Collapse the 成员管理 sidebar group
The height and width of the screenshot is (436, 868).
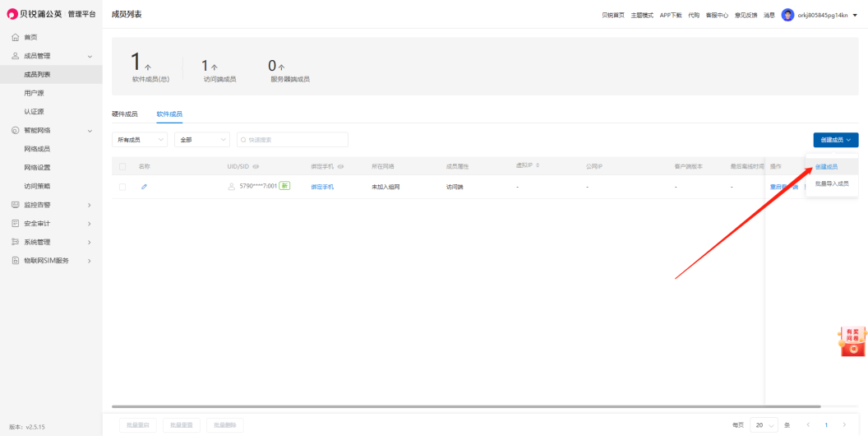pyautogui.click(x=90, y=56)
